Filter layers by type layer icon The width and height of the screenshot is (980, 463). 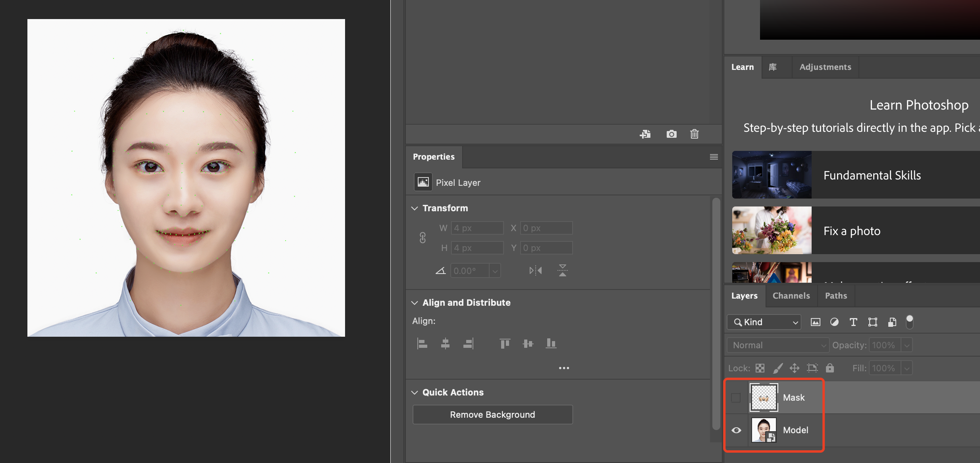point(853,322)
